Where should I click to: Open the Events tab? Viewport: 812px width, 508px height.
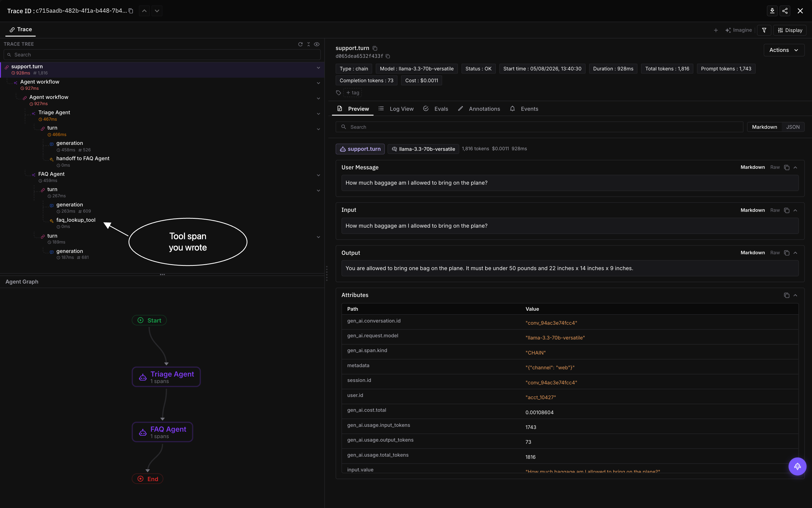point(524,109)
